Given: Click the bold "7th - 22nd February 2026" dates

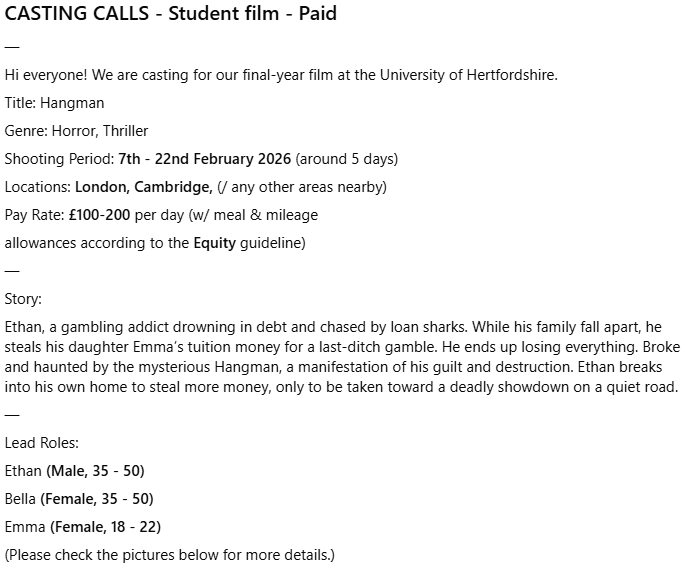Looking at the screenshot, I should [x=204, y=159].
